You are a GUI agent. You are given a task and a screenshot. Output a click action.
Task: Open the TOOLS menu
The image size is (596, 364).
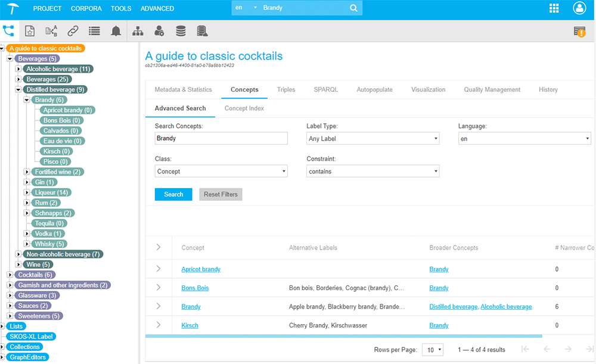click(121, 8)
